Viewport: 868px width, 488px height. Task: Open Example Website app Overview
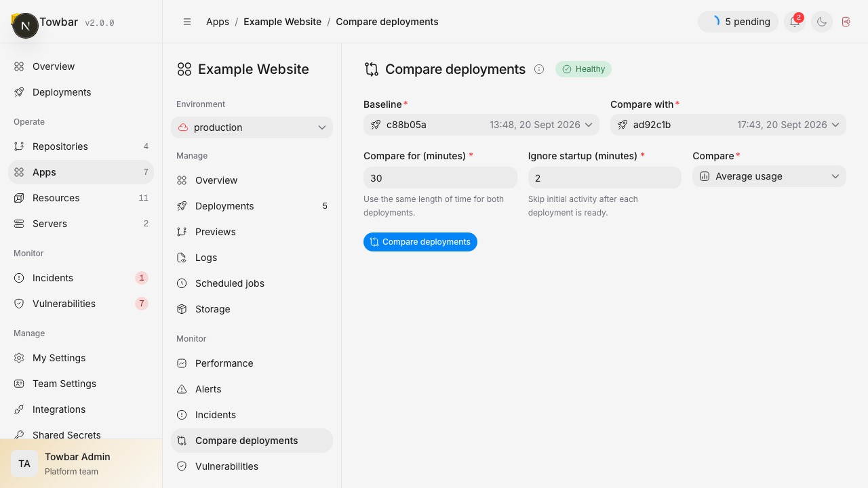click(252, 180)
